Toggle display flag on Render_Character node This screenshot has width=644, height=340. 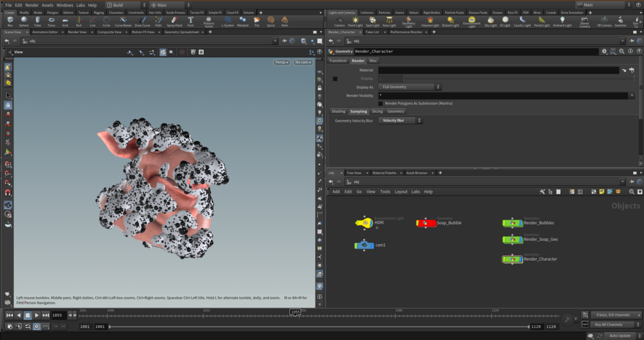pos(520,259)
